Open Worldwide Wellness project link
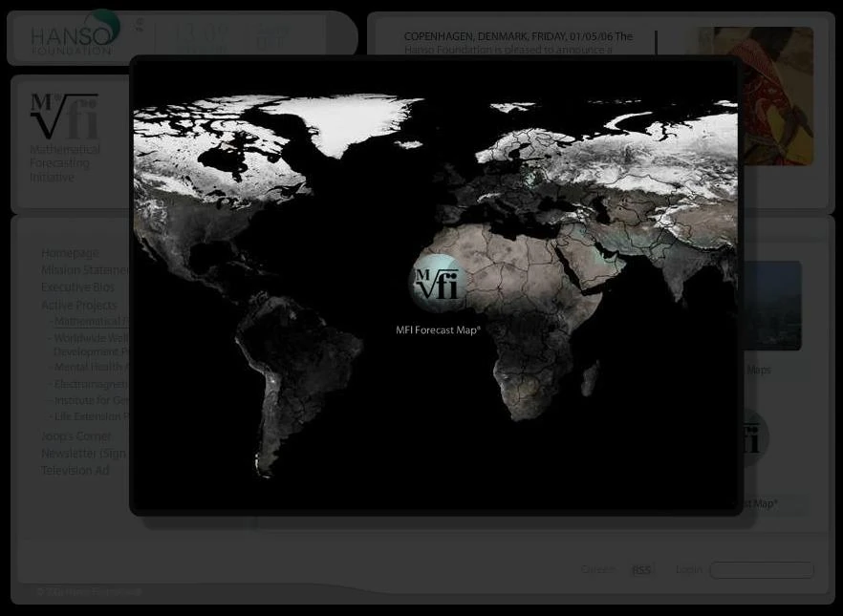The height and width of the screenshot is (616, 843). tap(90, 345)
